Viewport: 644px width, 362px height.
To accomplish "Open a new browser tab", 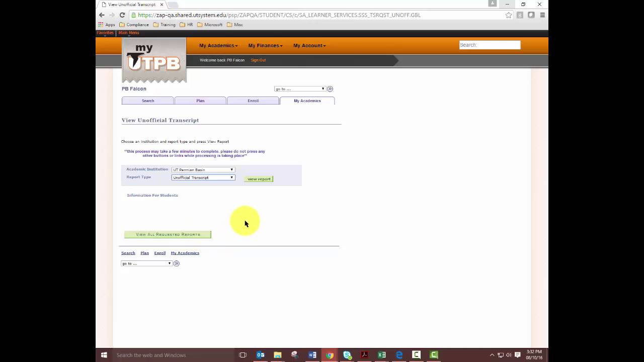I will point(173,5).
